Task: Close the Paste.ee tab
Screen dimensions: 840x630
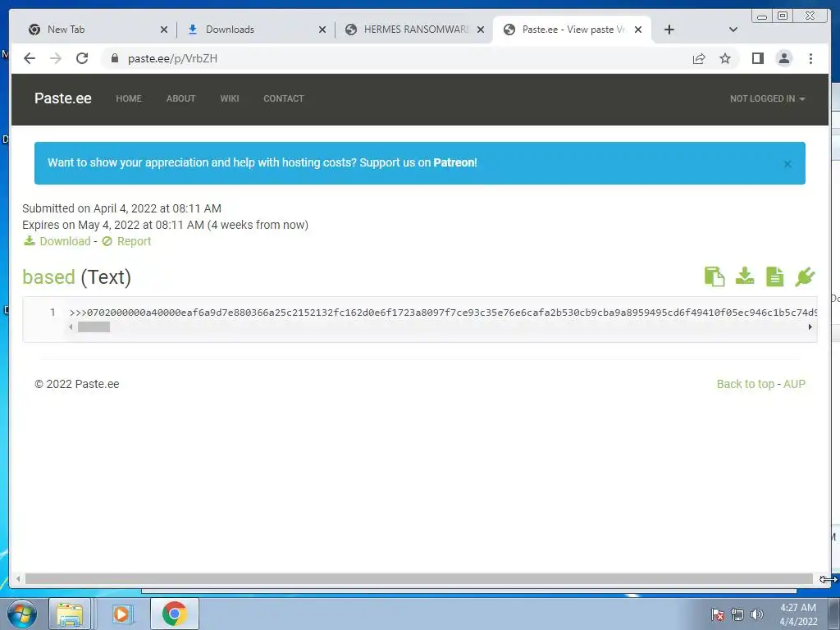Action: (638, 30)
